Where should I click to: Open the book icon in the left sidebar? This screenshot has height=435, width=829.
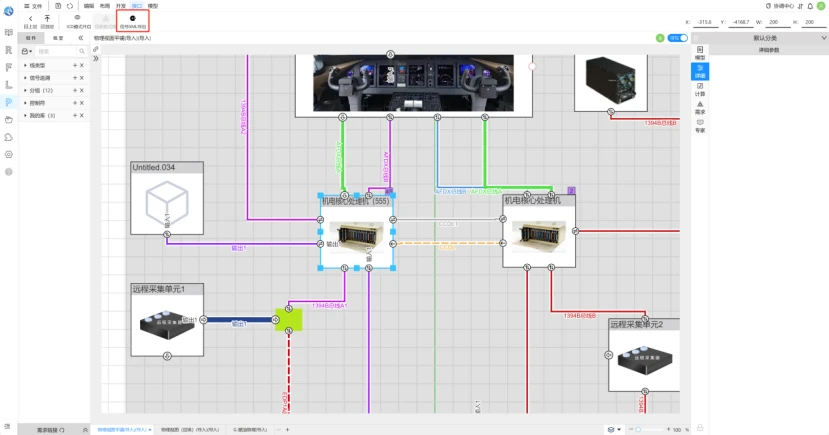(x=8, y=33)
